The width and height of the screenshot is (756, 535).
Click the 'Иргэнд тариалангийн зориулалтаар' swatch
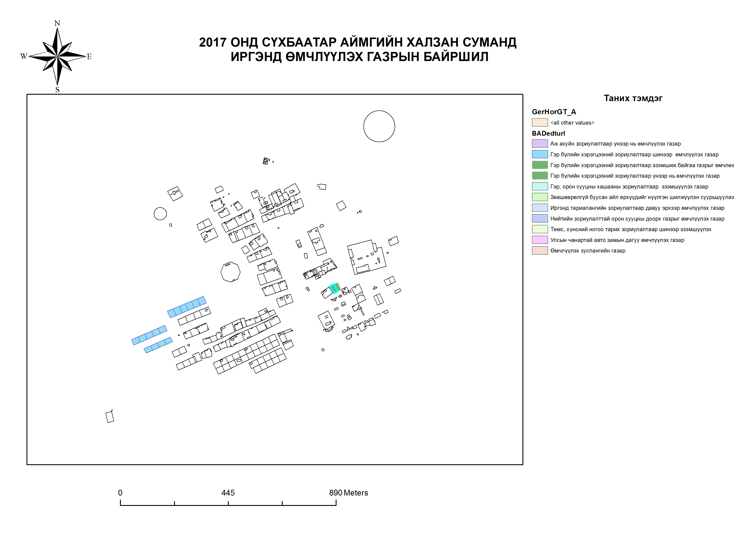(540, 208)
